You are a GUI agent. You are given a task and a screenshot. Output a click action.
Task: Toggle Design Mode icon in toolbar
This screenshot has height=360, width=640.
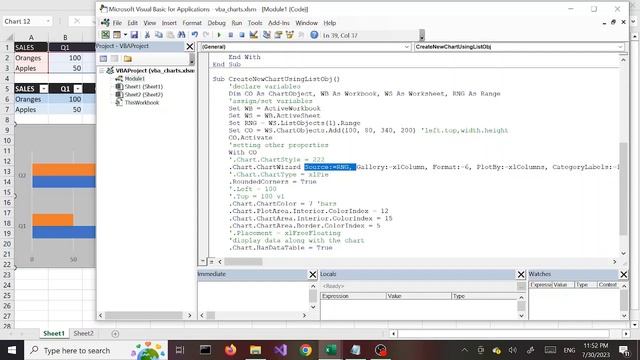point(253,35)
